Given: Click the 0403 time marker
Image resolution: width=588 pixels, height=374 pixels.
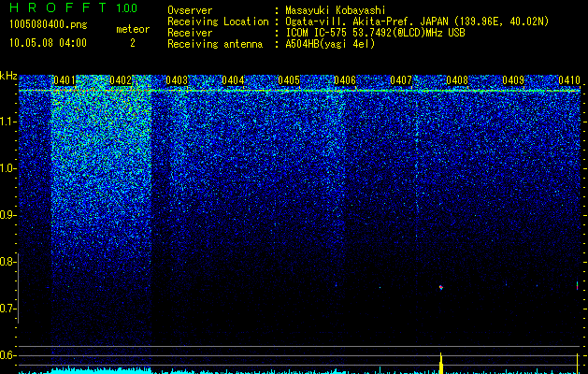Looking at the screenshot, I should (x=177, y=80).
